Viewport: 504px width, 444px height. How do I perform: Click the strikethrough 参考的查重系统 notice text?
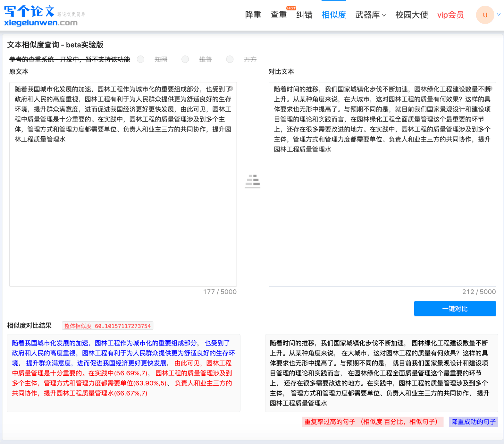point(70,59)
